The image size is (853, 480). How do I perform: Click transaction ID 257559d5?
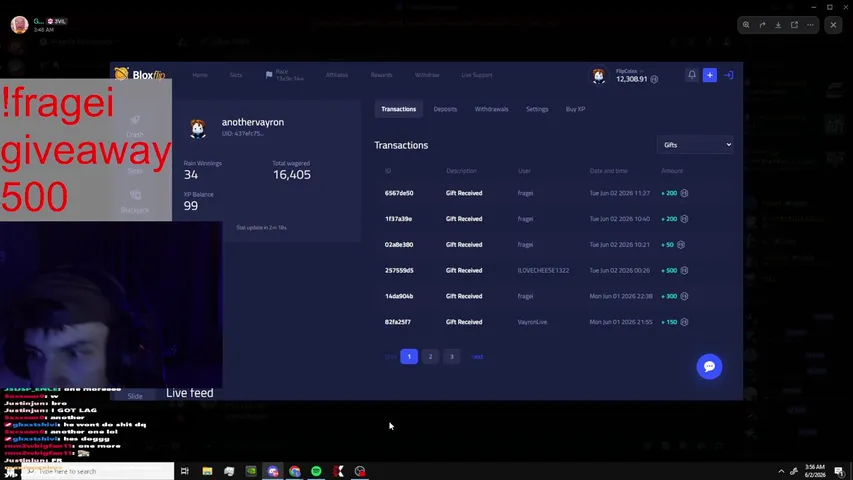pos(399,270)
